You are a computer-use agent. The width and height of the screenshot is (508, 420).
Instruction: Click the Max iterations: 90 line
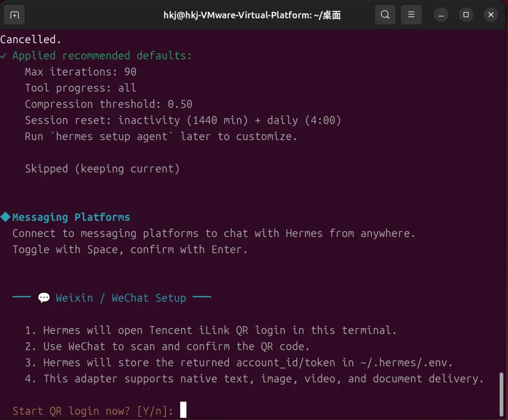[x=80, y=72]
